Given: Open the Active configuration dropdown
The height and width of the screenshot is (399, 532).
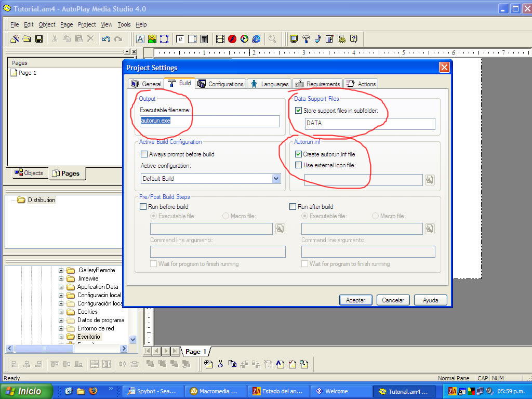Looking at the screenshot, I should [276, 179].
